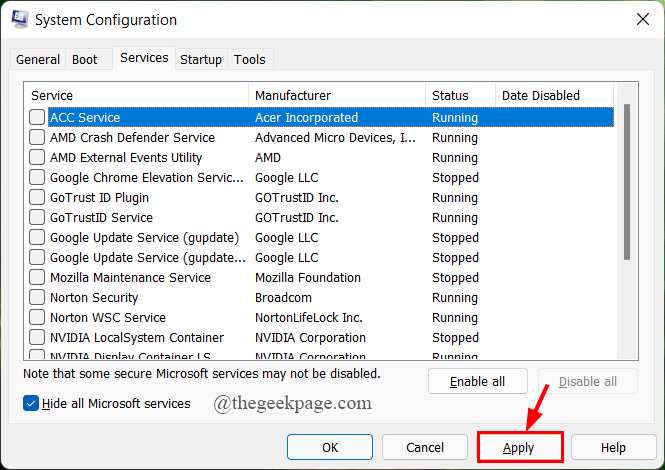Click the Disable all button
The image size is (665, 470).
(587, 381)
